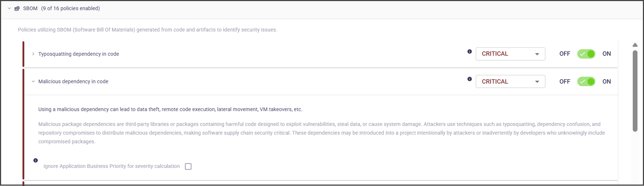
Task: Click OFF label for Malicious dependency
Action: [565, 81]
